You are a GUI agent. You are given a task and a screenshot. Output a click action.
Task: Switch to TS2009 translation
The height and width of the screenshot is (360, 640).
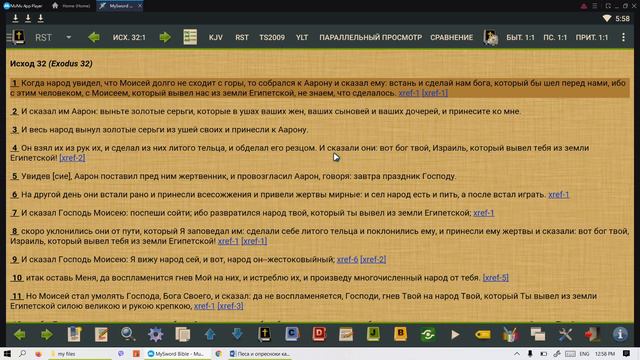[272, 38]
